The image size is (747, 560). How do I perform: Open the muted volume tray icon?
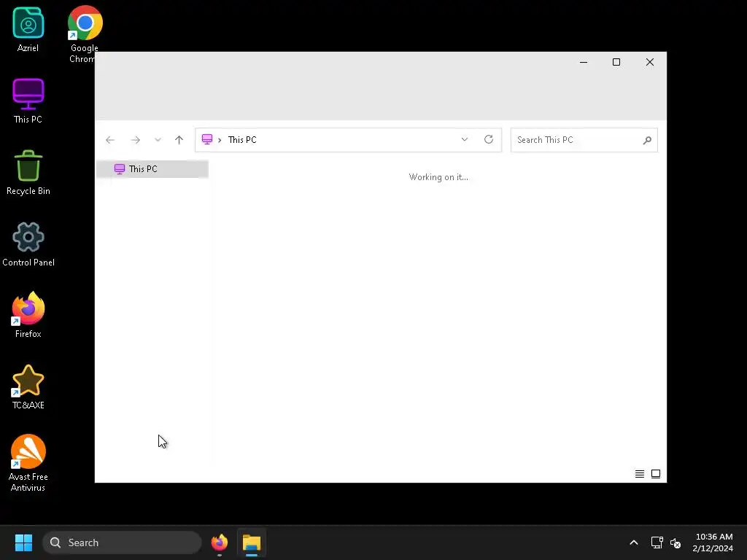pos(676,542)
